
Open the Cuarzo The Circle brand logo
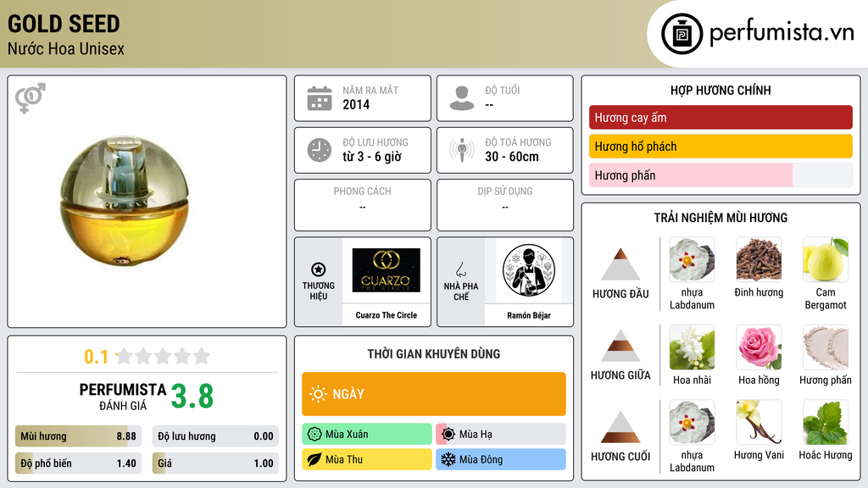point(386,270)
